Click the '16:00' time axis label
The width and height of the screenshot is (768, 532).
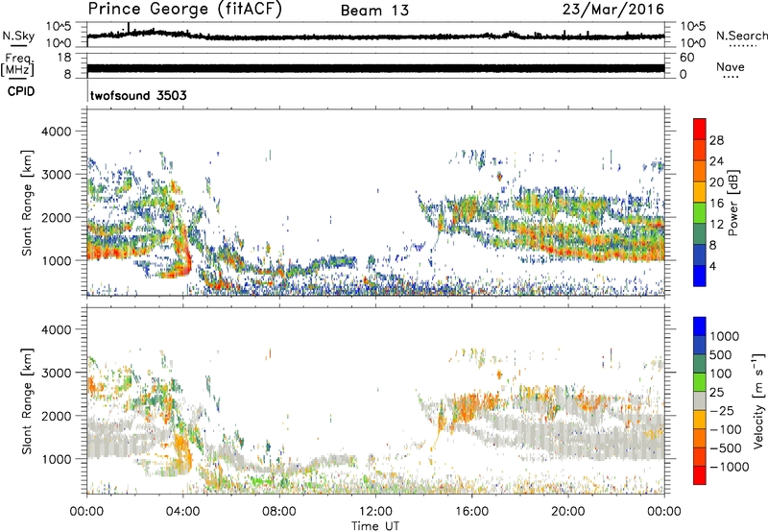[x=471, y=512]
